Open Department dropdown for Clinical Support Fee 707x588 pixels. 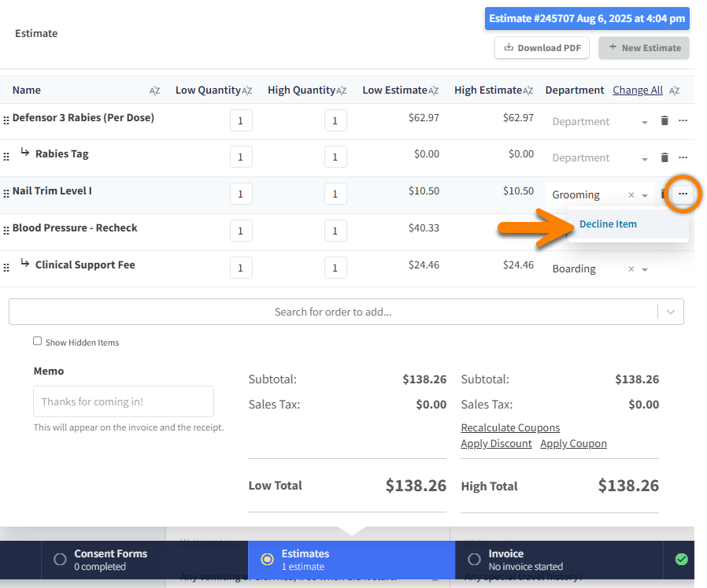tap(645, 269)
